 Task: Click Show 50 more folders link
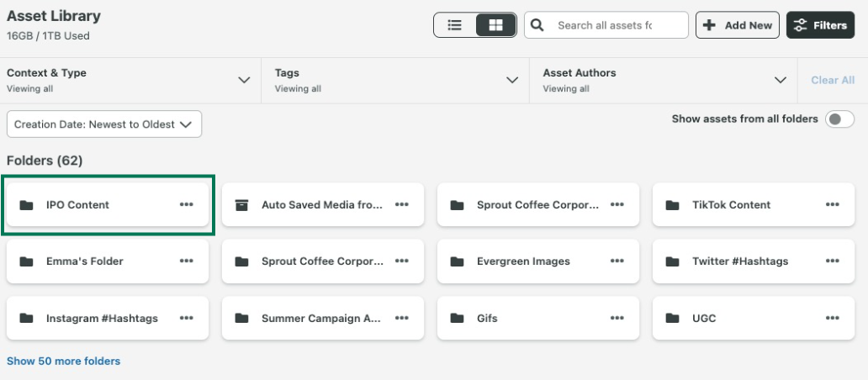[64, 362]
